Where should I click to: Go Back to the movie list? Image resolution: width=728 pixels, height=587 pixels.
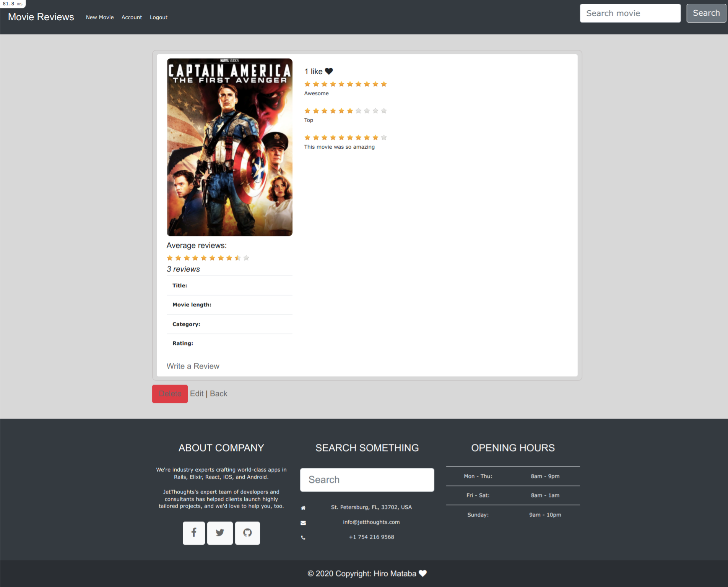pyautogui.click(x=218, y=394)
